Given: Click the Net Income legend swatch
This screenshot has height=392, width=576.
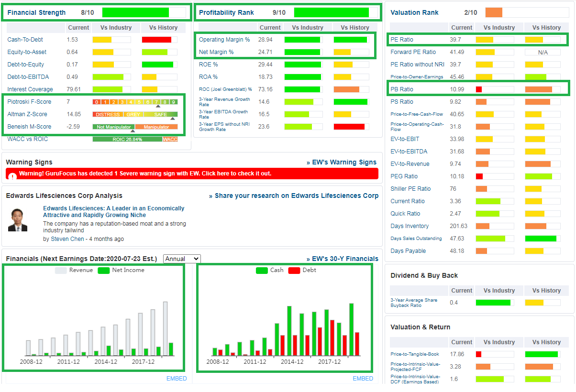Looking at the screenshot, I should [x=104, y=271].
